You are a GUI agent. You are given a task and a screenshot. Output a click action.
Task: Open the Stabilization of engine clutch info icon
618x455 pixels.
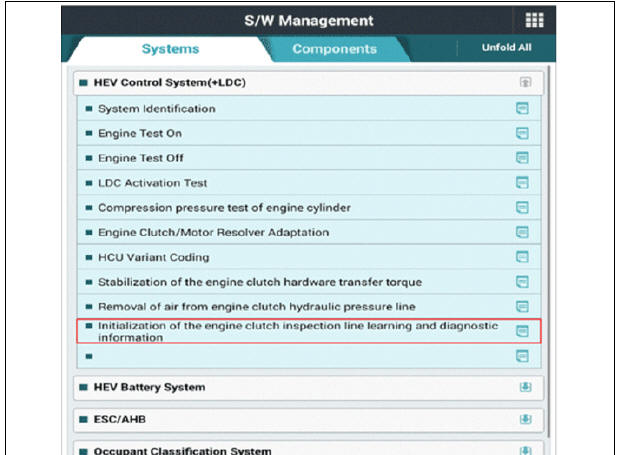[522, 282]
